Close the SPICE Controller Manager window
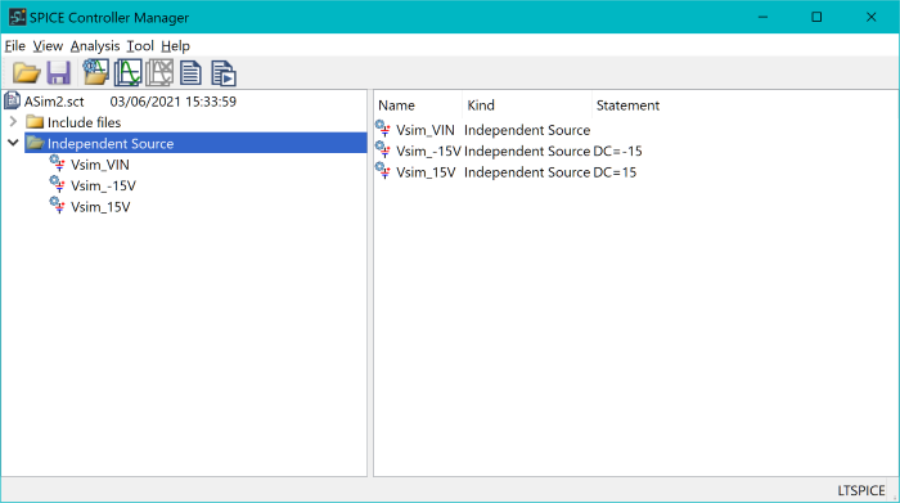 pos(871,17)
